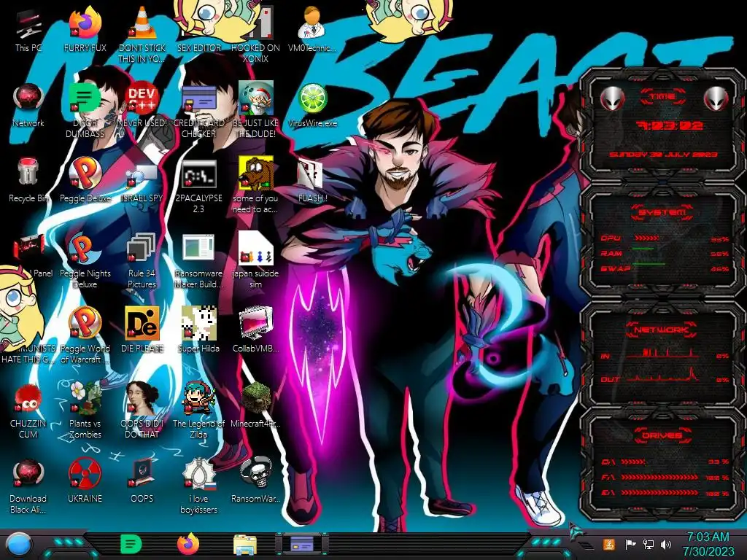747x560 pixels.
Task: Open the This PC desktop icon
Action: coord(28,28)
